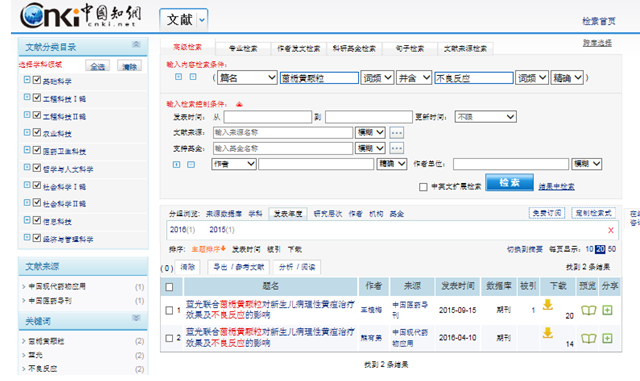Open the 精确 match dropdown in the content condition row
Viewport: 640px width, 381px height.
567,78
